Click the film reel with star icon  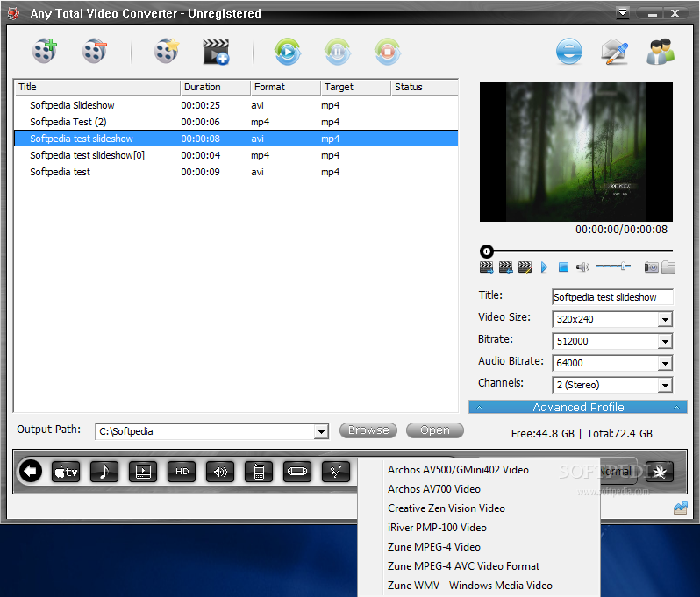tap(167, 51)
